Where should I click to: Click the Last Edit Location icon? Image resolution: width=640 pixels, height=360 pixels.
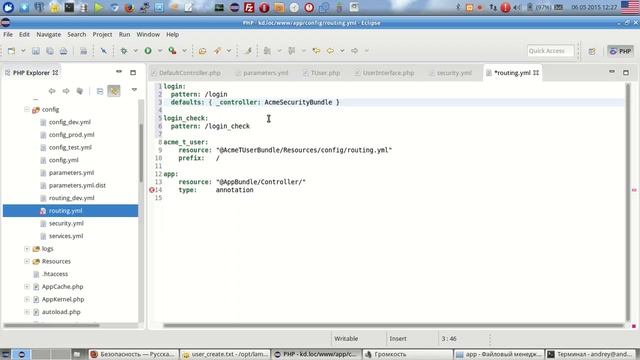pyautogui.click(x=316, y=51)
